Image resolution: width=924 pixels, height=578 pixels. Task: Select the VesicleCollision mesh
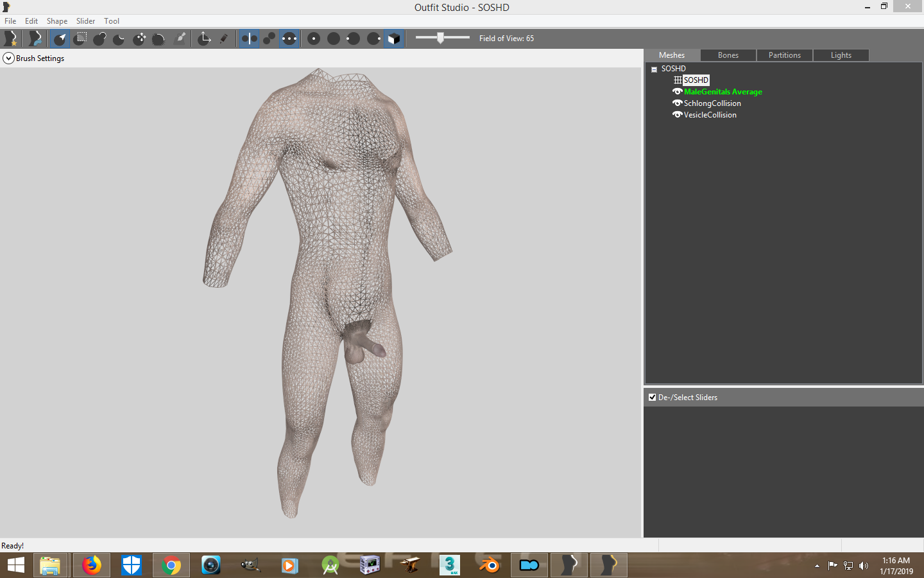[x=710, y=115]
